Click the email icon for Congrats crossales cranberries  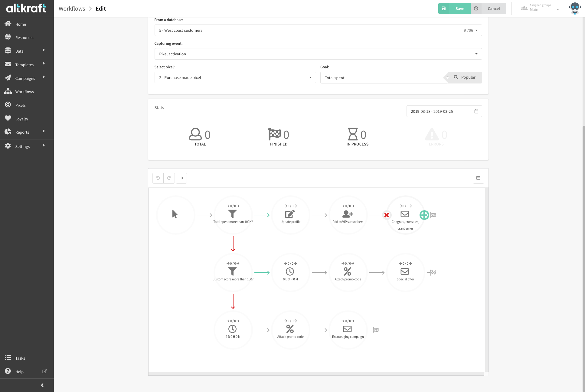click(x=405, y=214)
